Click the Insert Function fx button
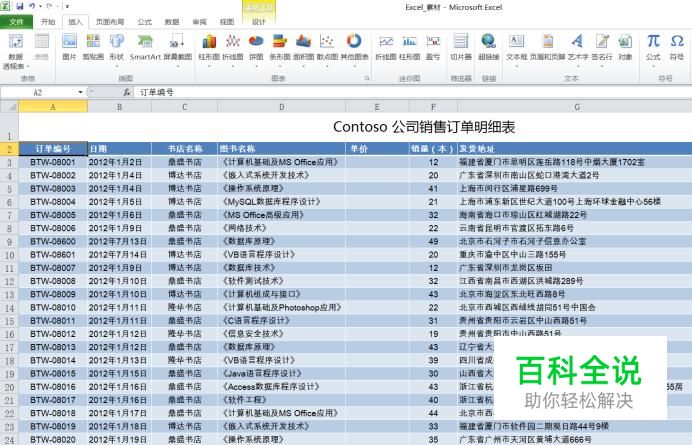This screenshot has height=445, width=692. click(127, 92)
